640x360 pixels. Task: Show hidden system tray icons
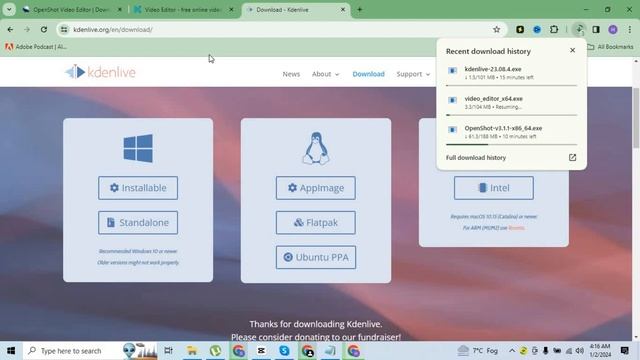(512, 351)
